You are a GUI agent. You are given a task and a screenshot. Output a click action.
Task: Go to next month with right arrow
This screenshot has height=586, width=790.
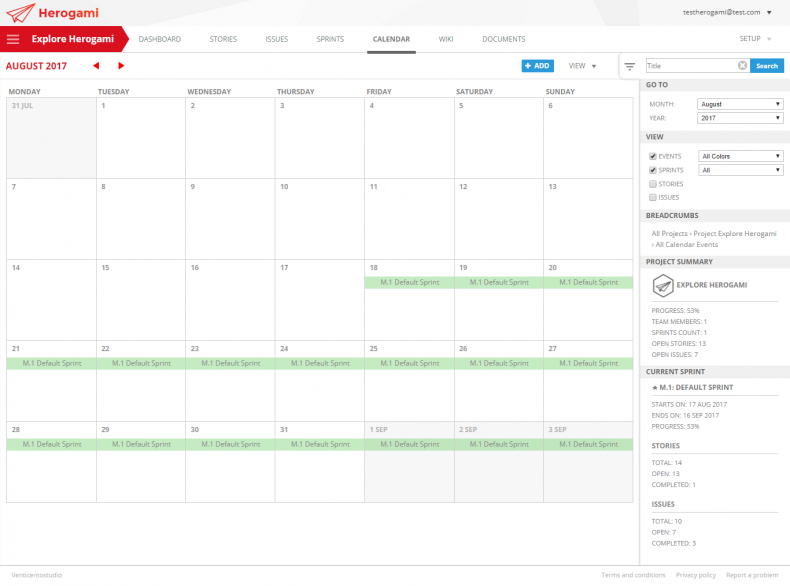(121, 66)
